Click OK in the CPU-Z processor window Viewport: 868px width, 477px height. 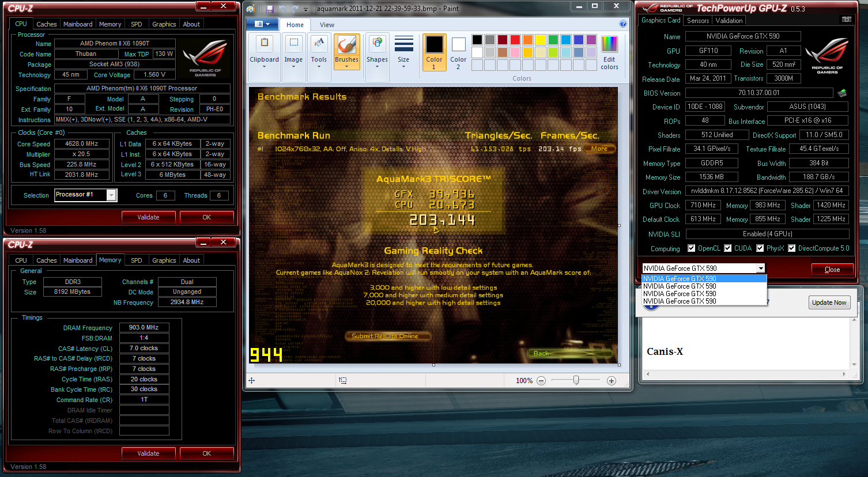[x=207, y=217]
